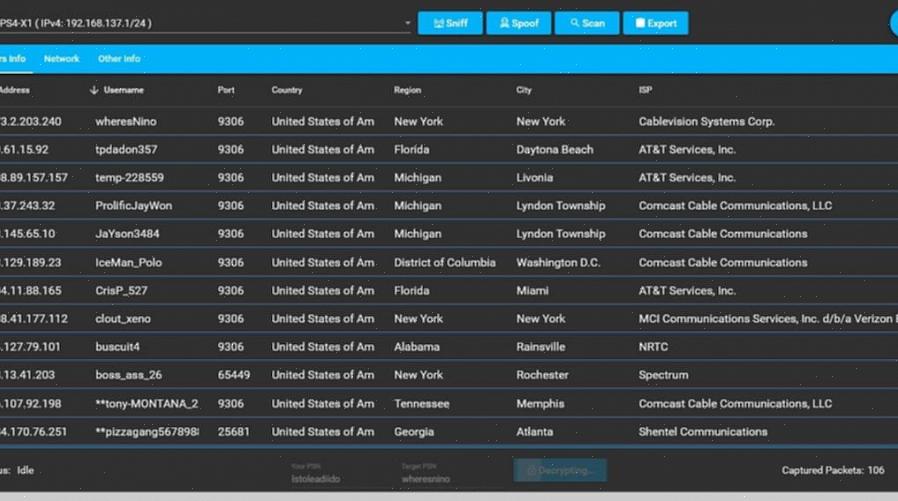Open the Other Info tab
This screenshot has height=501, width=898.
click(119, 59)
